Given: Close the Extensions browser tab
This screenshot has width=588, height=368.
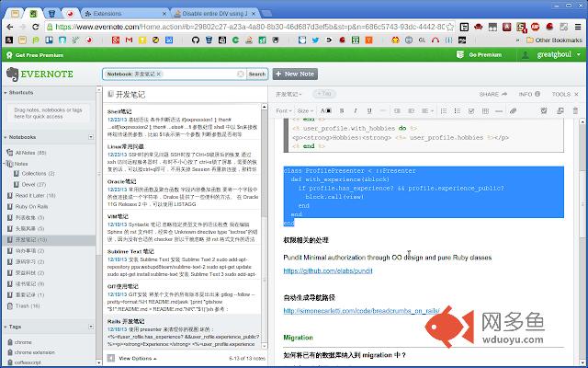Looking at the screenshot, I should [164, 14].
